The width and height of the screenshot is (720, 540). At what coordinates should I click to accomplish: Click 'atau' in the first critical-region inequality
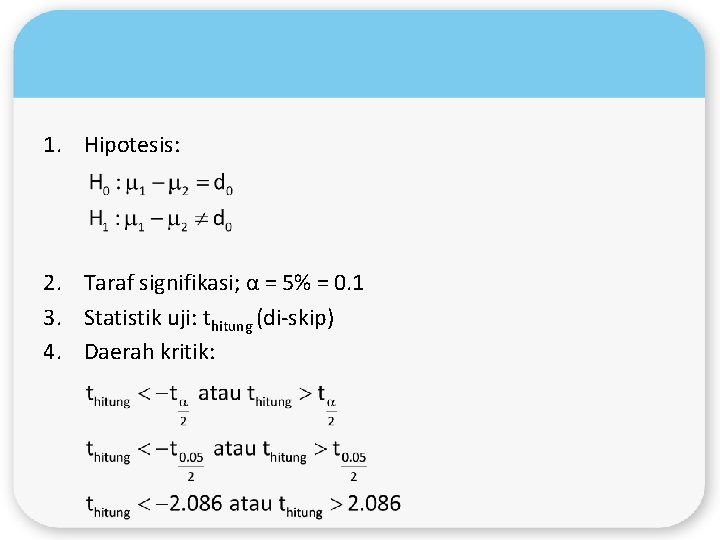coord(219,393)
